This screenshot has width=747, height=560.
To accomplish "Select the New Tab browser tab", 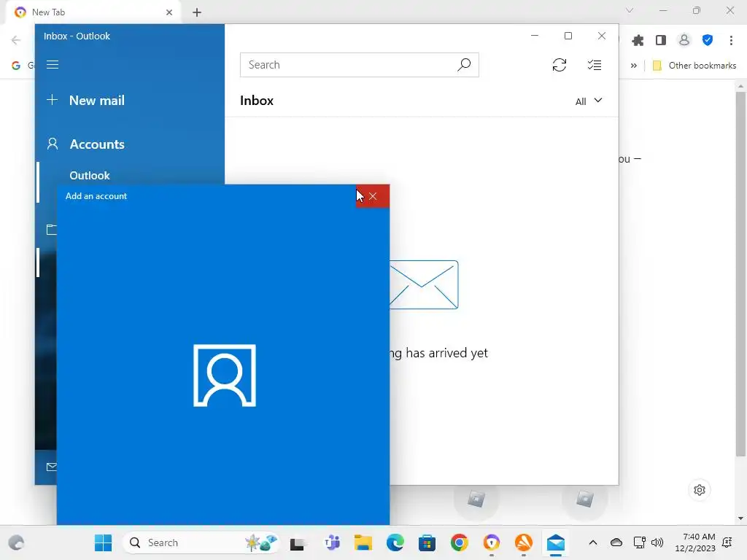I will click(x=94, y=12).
